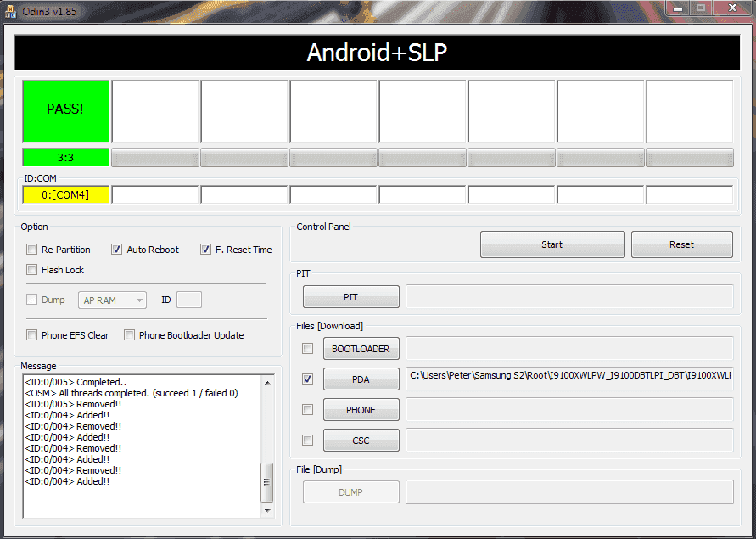
Task: Click the empty PIT path field
Action: click(x=569, y=296)
